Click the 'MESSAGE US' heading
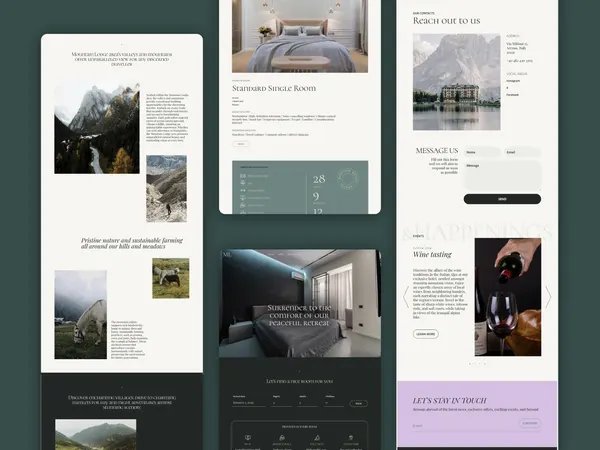The height and width of the screenshot is (450, 600). click(437, 151)
